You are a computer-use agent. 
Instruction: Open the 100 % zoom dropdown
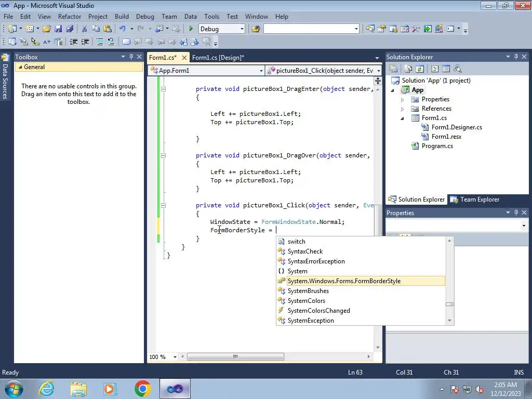(x=175, y=357)
